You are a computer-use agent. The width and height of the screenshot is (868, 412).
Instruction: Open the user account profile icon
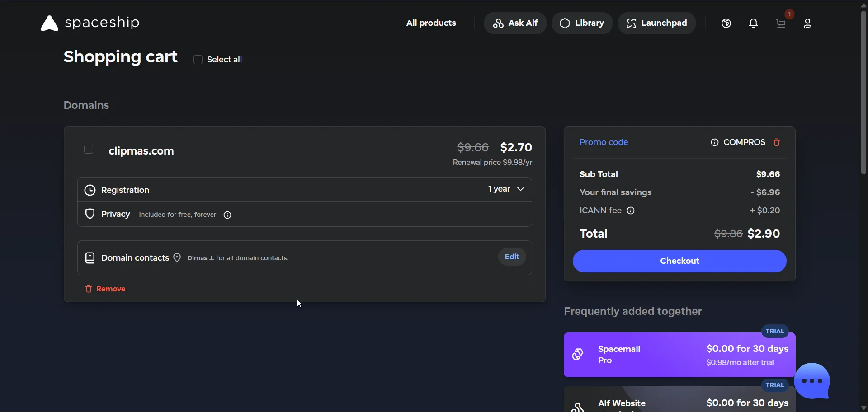pyautogui.click(x=807, y=23)
